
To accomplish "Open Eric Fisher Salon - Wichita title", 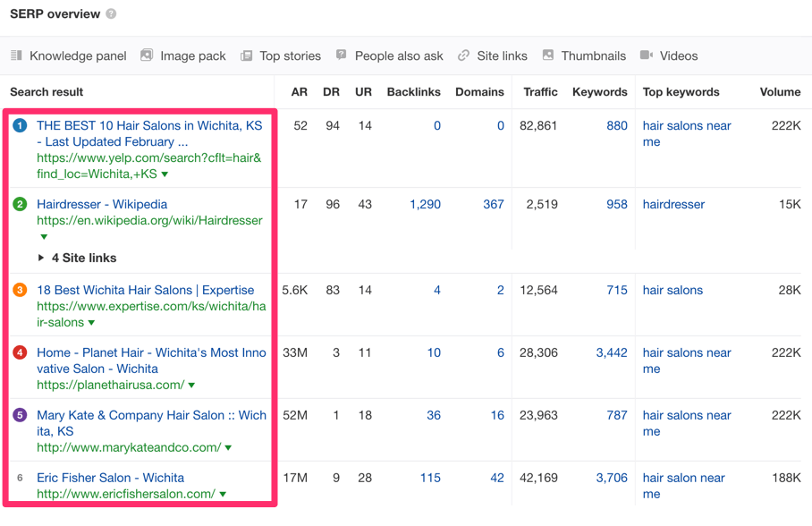I will 110,478.
